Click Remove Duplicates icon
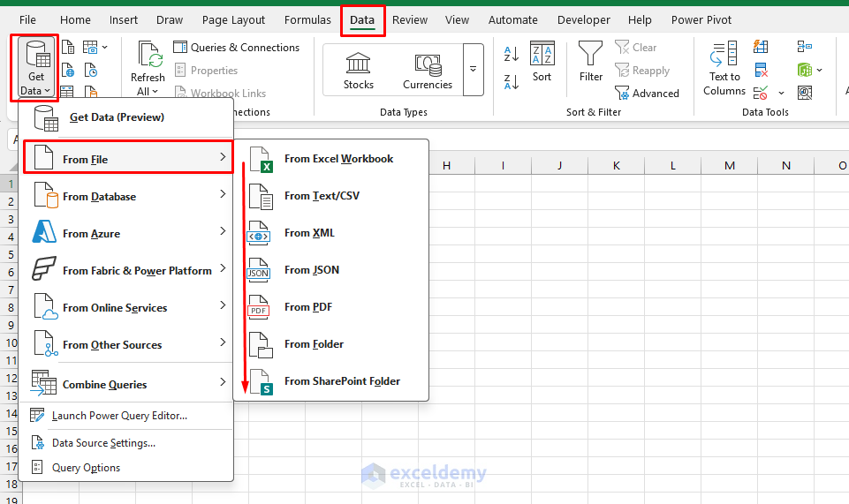The height and width of the screenshot is (504, 849). pyautogui.click(x=761, y=70)
